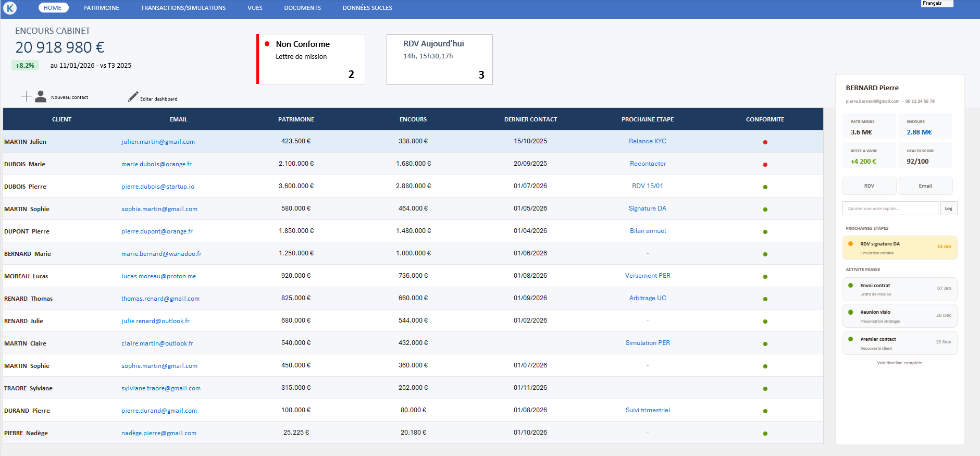Click RDV 15/01 next step link
The height and width of the screenshot is (456, 980).
(648, 186)
